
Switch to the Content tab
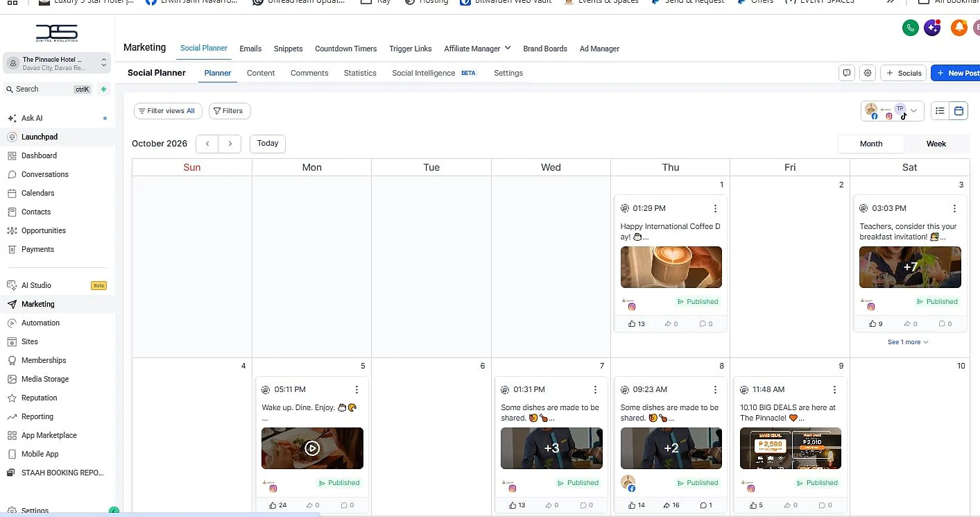(261, 73)
